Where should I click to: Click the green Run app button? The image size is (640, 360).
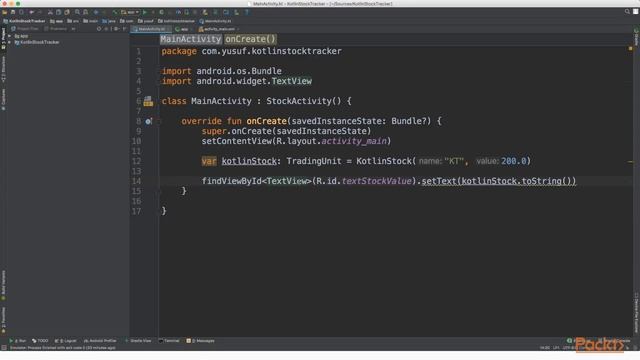point(144,12)
